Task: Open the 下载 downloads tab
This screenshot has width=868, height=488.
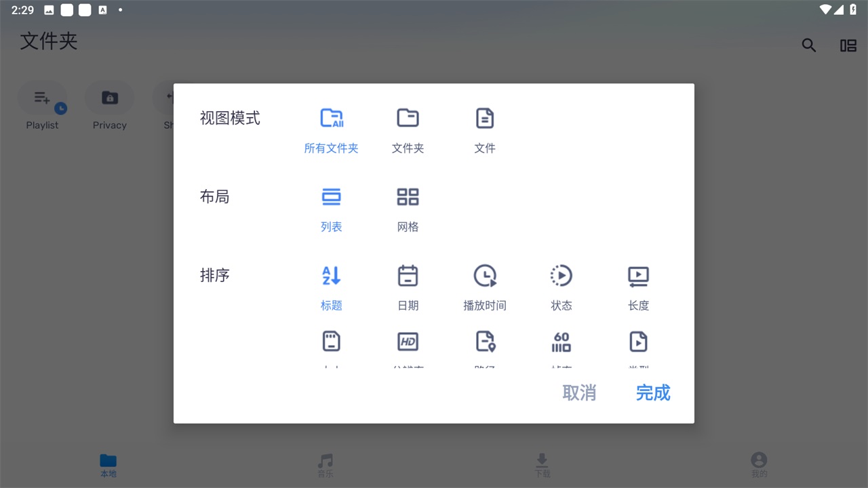Action: 542,465
